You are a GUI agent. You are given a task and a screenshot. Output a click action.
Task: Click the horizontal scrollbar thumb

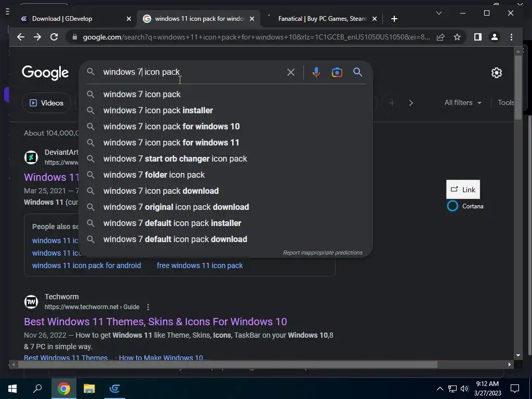coord(228,365)
